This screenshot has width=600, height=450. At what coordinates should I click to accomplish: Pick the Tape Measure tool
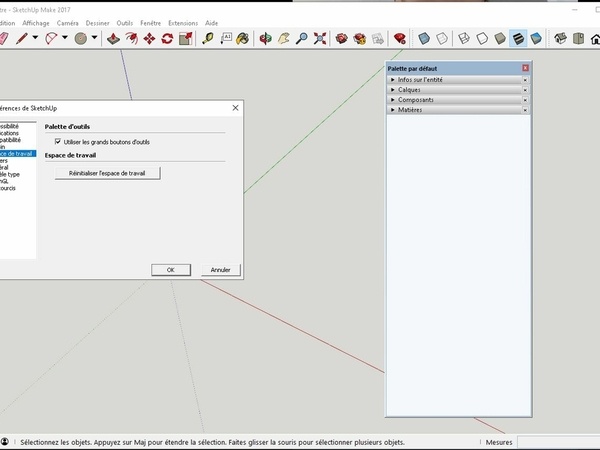(208, 39)
